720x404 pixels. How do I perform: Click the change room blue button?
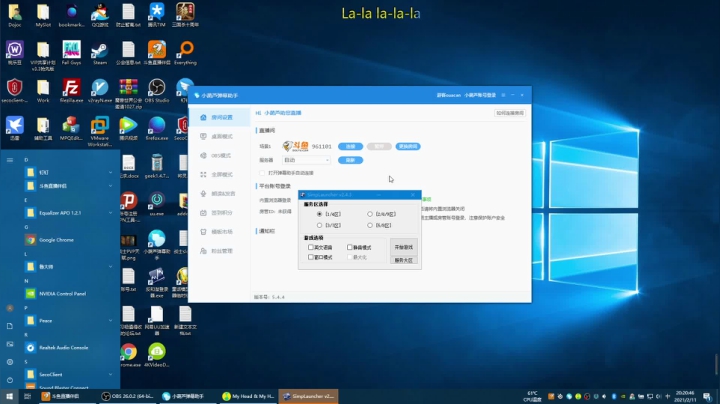[x=408, y=146]
